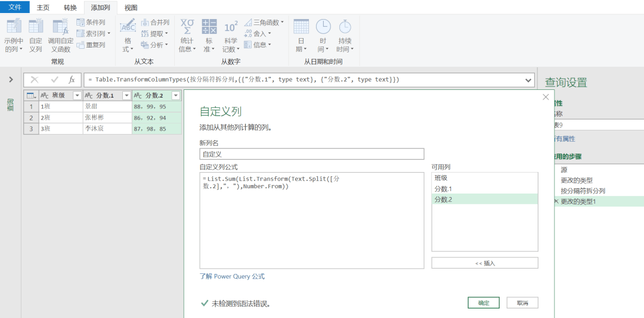Click the << 插入 insert button
This screenshot has height=318, width=644.
click(485, 263)
